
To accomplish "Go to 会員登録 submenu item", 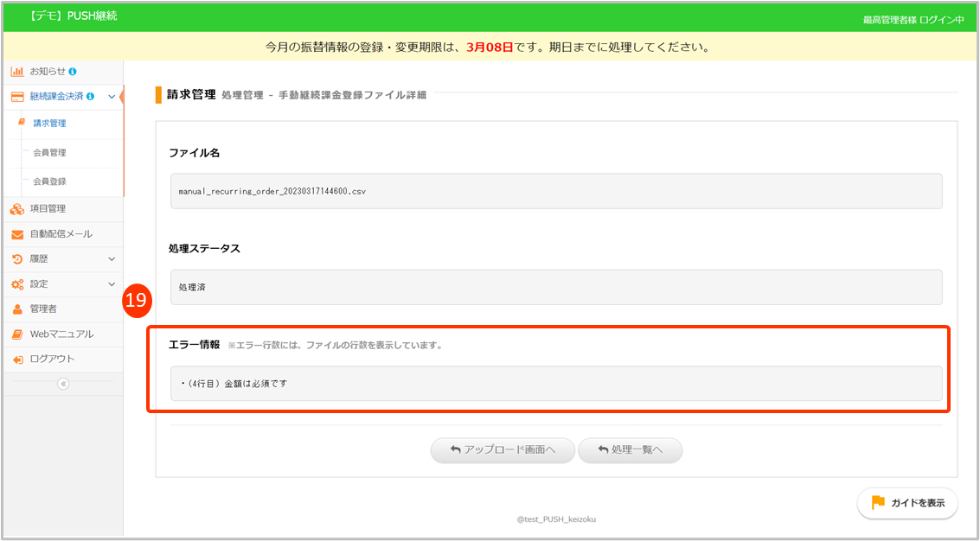I will click(x=49, y=181).
